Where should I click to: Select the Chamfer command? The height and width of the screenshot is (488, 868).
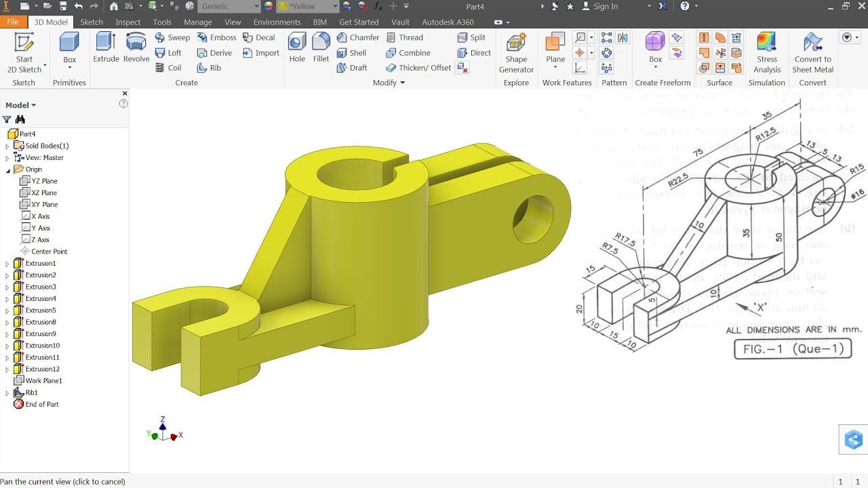357,38
